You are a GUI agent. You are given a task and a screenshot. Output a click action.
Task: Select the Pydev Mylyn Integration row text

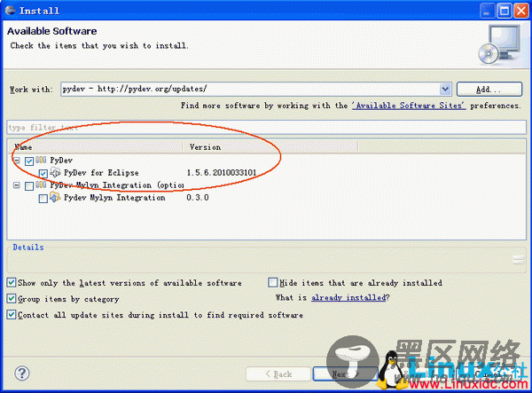tap(114, 198)
